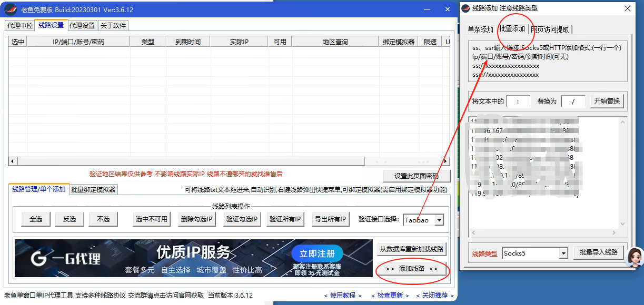Click the replacement text input field
The height and width of the screenshot is (305, 644).
click(x=573, y=101)
